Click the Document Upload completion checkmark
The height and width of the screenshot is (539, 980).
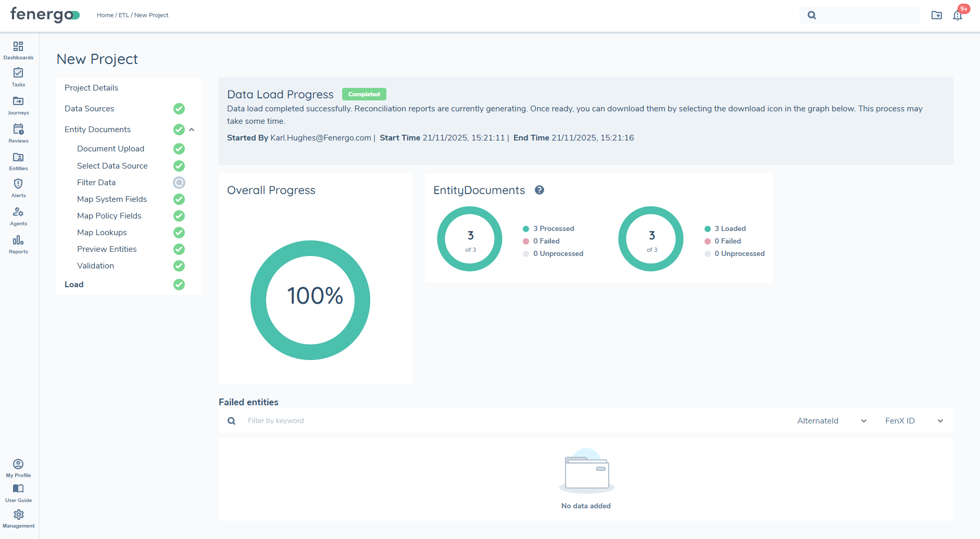pyautogui.click(x=179, y=149)
